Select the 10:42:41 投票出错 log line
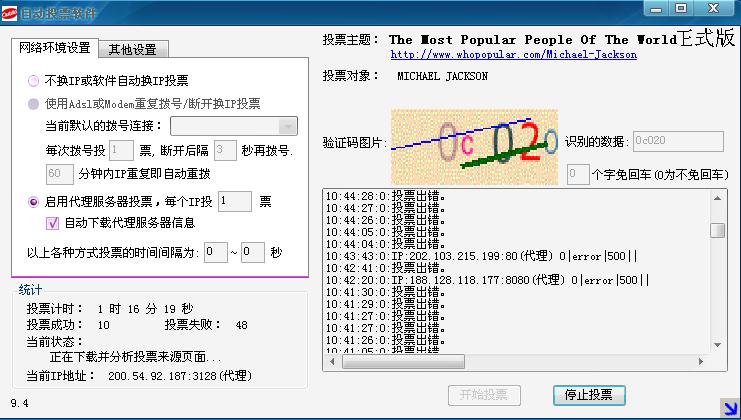The width and height of the screenshot is (741, 420). click(386, 268)
